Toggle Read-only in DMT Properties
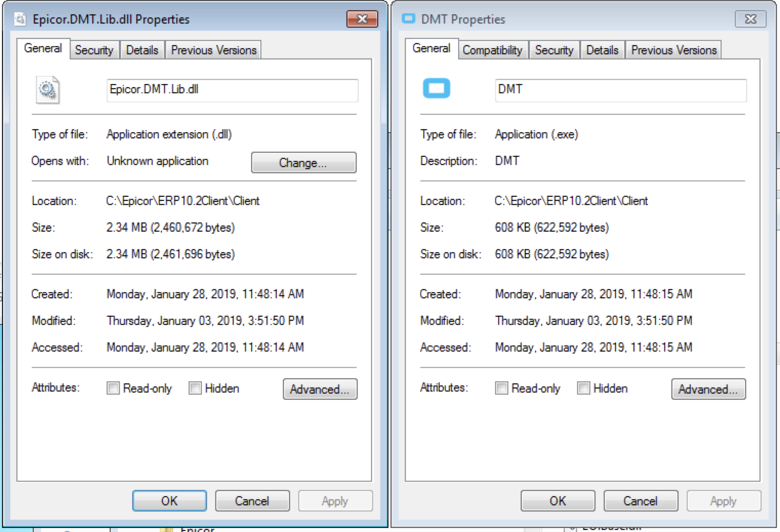Screen dimensions: 780x532 [502, 388]
